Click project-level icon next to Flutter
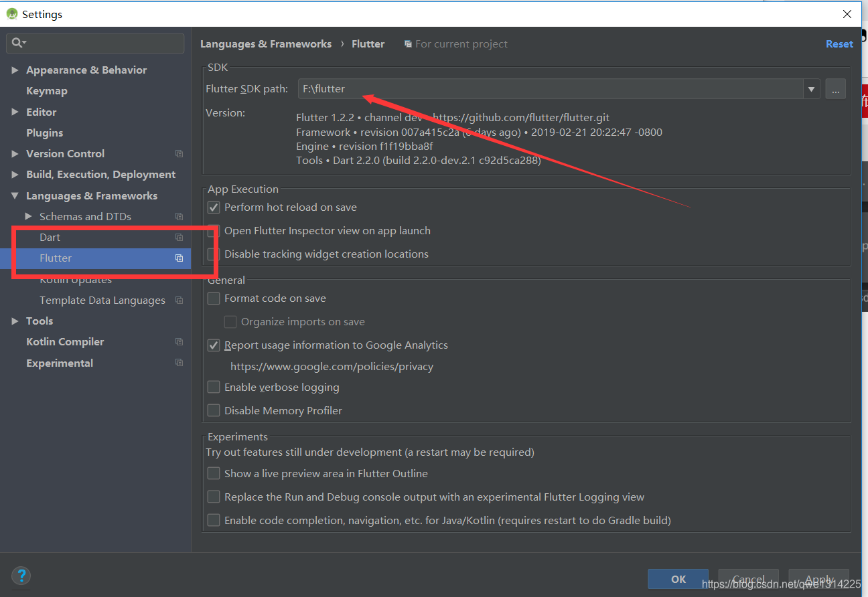 [179, 258]
